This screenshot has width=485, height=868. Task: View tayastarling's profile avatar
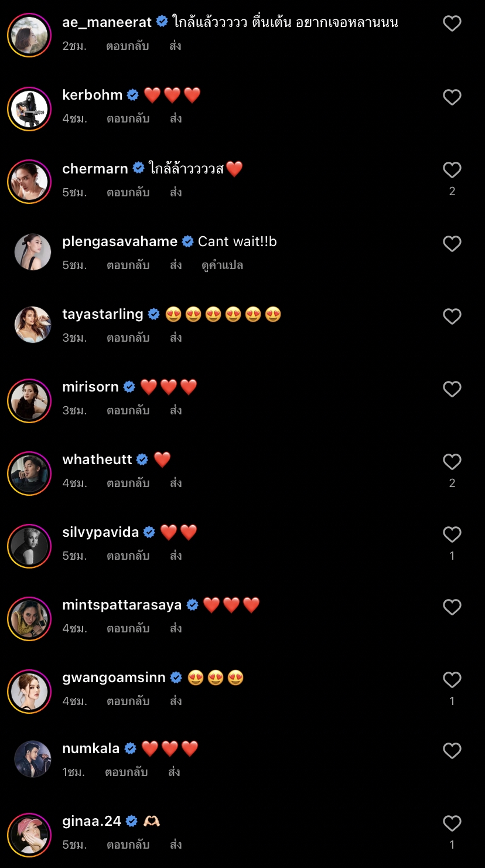(32, 325)
